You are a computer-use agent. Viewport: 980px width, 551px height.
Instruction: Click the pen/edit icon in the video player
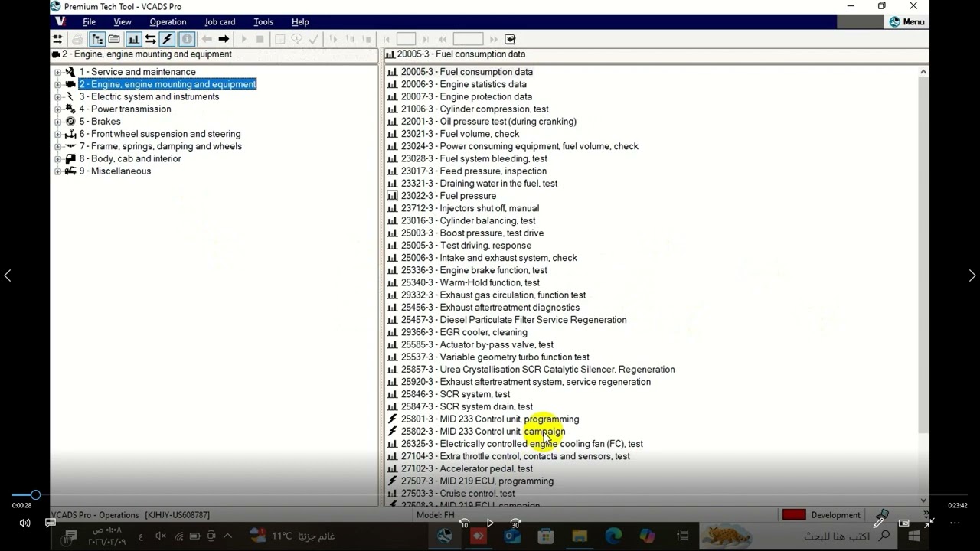[878, 523]
